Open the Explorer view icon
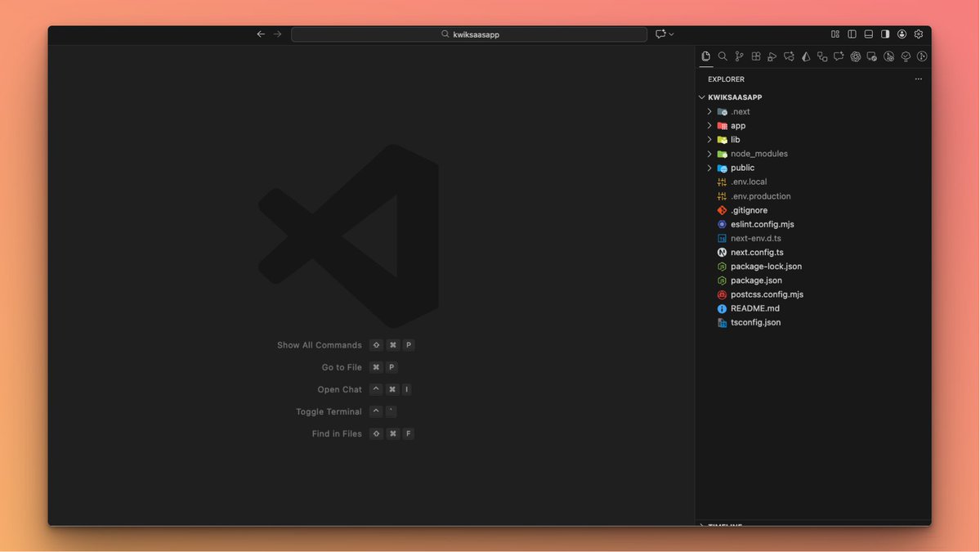 click(x=705, y=56)
